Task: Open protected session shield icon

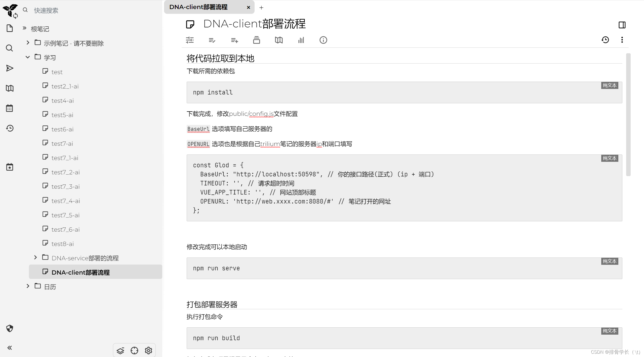Action: [x=10, y=328]
